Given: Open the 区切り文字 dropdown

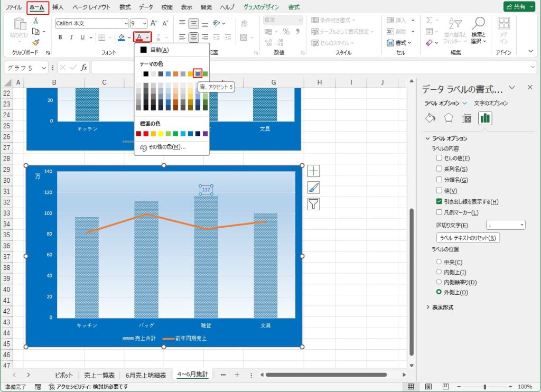Looking at the screenshot, I should point(506,225).
